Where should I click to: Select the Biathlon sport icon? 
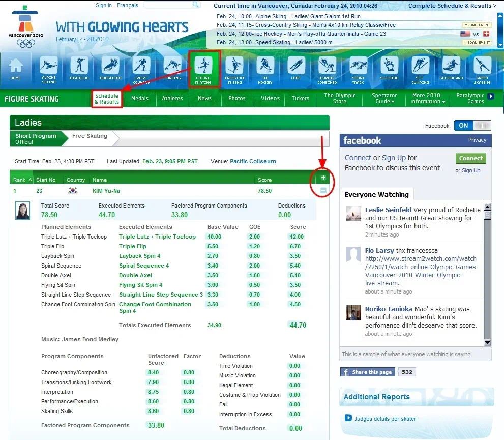pos(79,69)
